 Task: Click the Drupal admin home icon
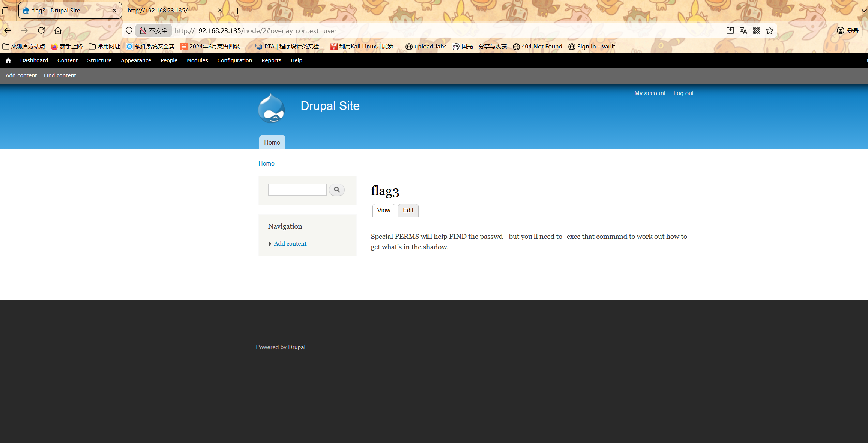(8, 60)
